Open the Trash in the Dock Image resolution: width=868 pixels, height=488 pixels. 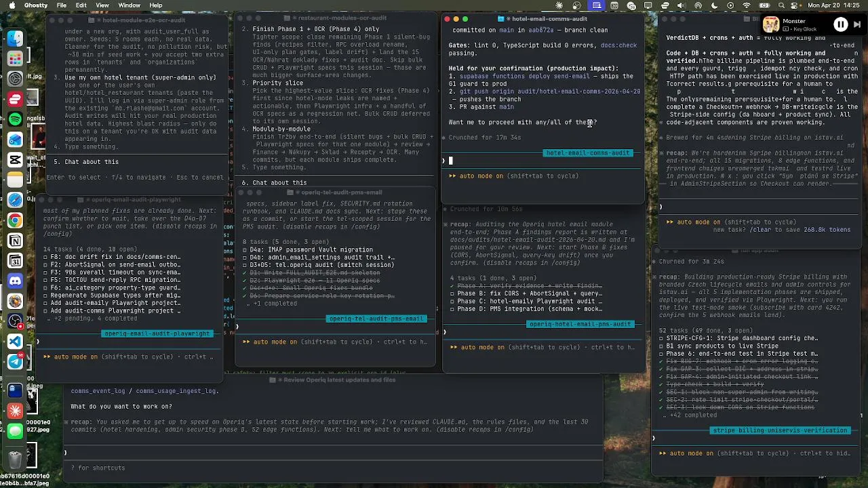[15, 460]
